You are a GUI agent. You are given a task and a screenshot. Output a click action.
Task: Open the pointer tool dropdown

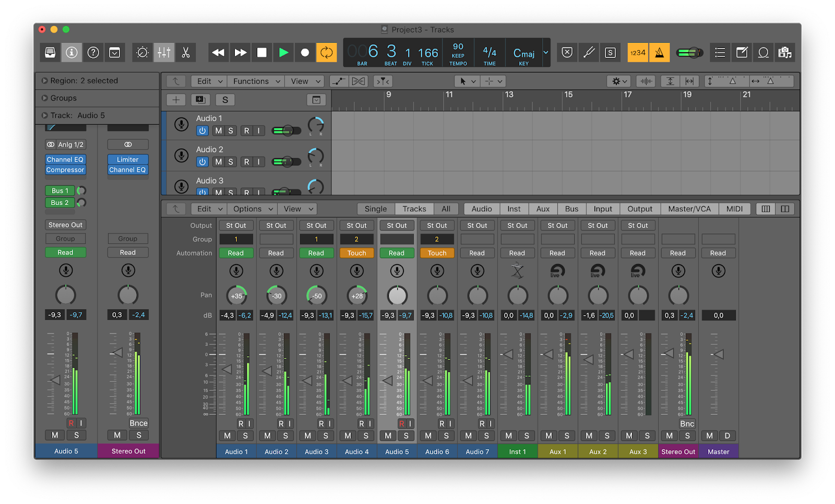[467, 81]
